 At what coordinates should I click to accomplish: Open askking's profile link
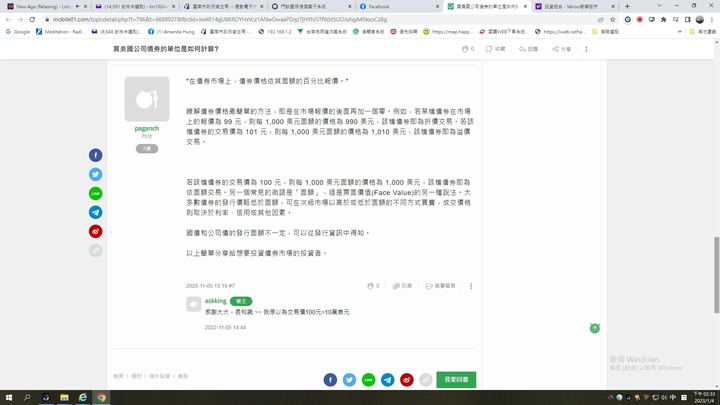tap(215, 301)
